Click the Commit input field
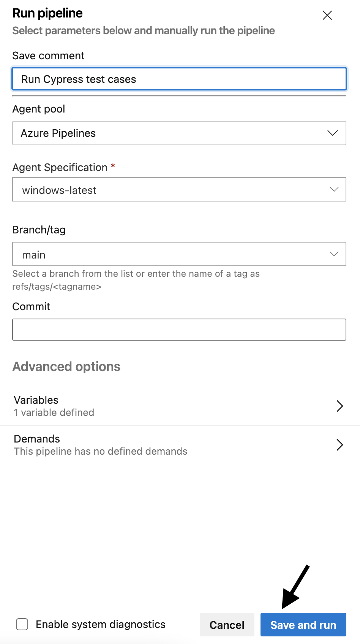Screen dimensions: 360x644 (x=179, y=330)
